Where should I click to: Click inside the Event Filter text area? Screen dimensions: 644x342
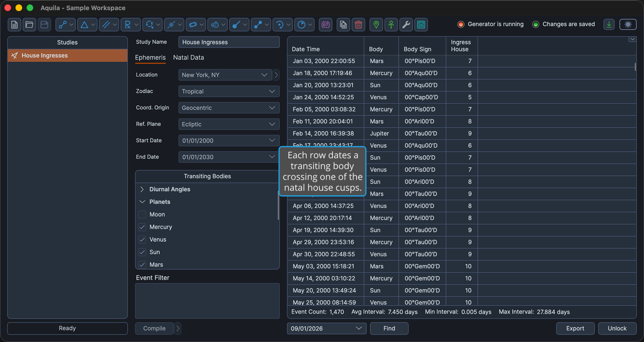[x=207, y=301]
